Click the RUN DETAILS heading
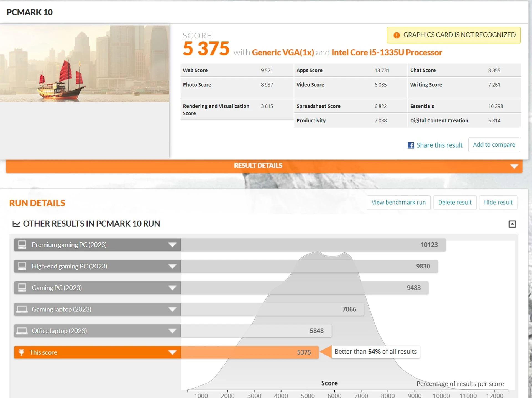This screenshot has height=398, width=532. click(37, 203)
